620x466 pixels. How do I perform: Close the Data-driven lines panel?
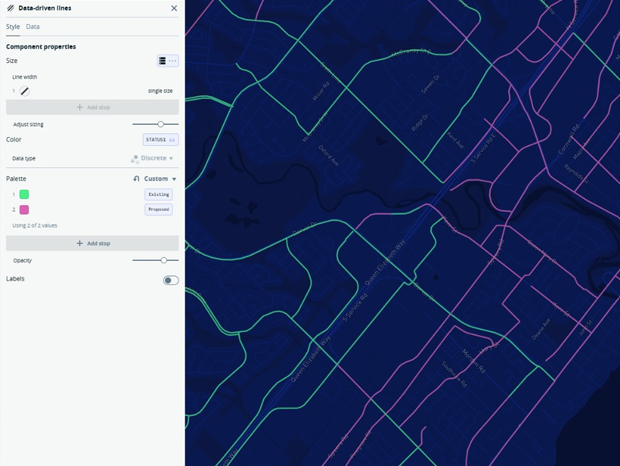click(174, 8)
